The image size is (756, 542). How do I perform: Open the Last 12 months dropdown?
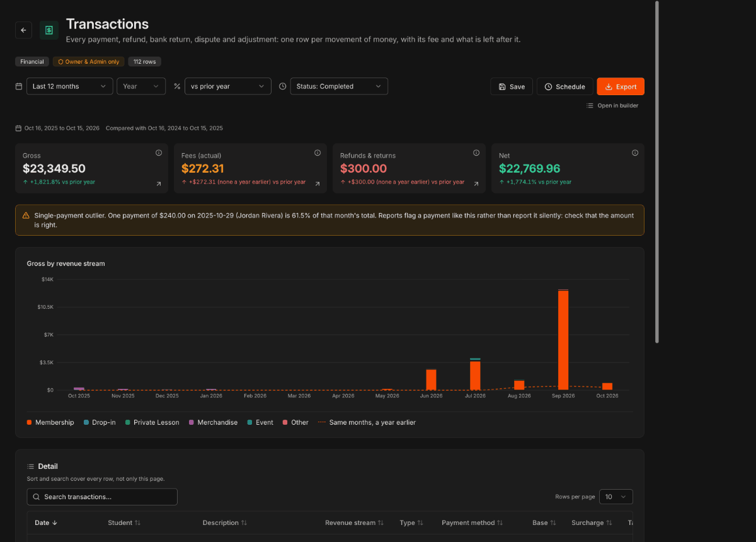click(70, 86)
